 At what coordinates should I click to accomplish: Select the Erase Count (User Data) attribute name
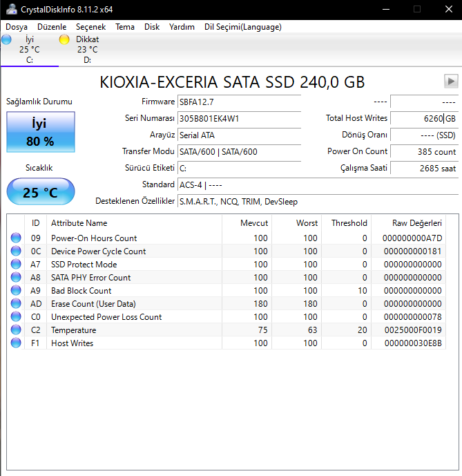[93, 303]
